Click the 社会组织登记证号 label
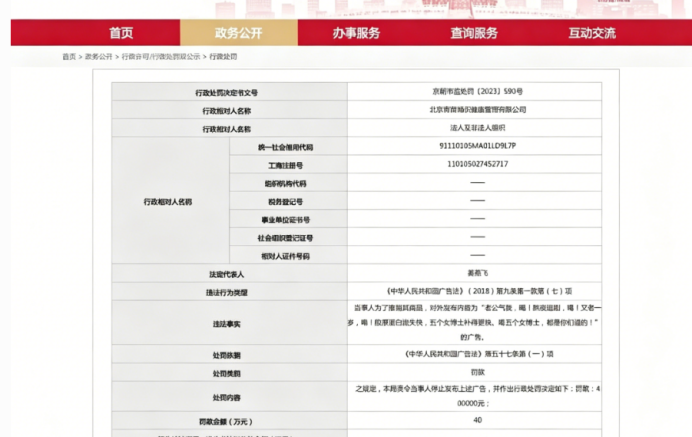 coord(286,238)
